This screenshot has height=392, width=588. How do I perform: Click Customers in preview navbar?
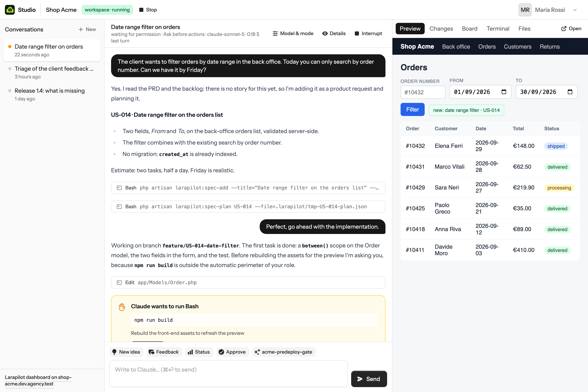point(518,47)
